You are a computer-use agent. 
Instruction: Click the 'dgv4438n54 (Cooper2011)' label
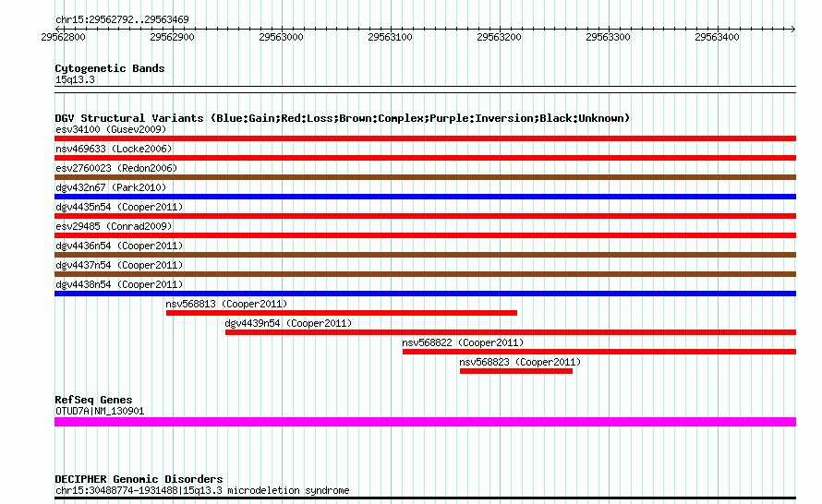pos(119,284)
